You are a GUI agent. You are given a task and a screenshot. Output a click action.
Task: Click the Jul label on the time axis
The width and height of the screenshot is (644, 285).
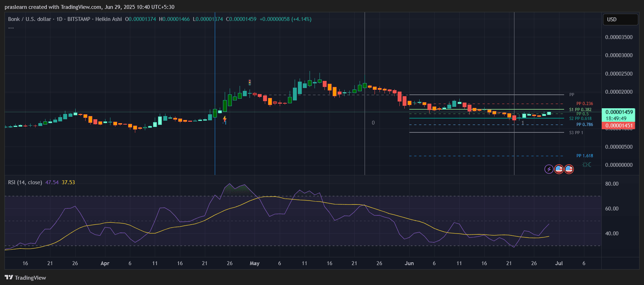[x=559, y=263]
